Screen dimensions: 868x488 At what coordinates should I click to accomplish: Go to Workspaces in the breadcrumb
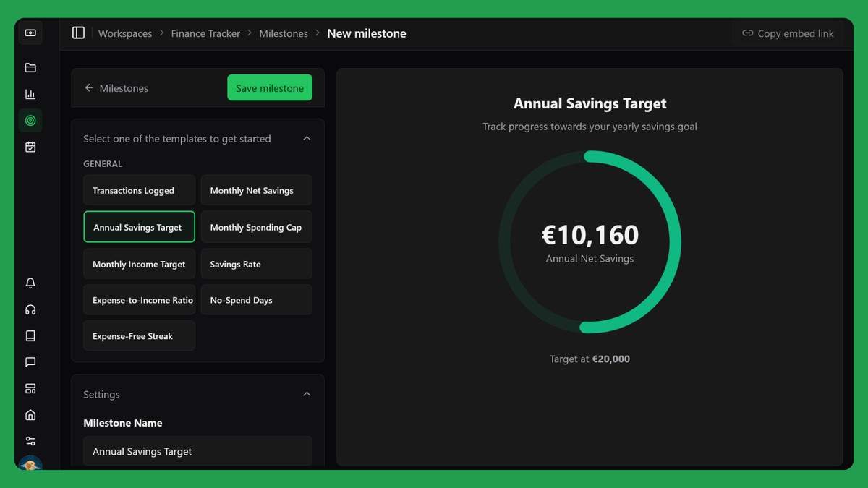[125, 33]
